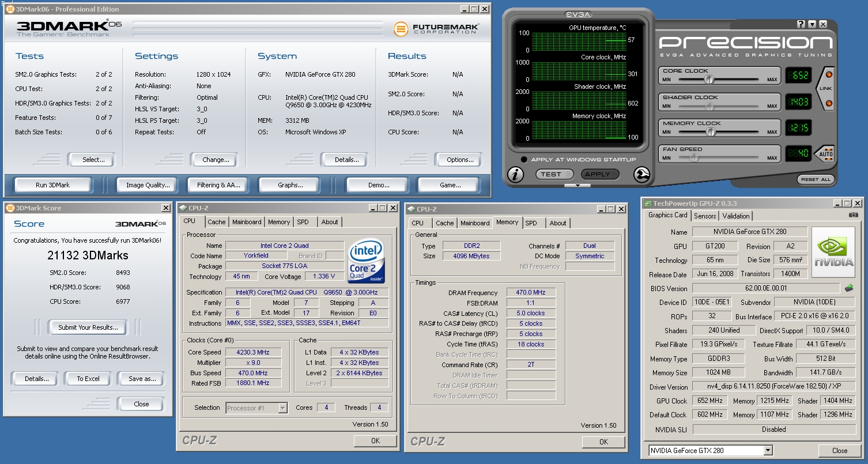
Task: Open the Graphics Card tab in GPU-Z
Action: pos(668,215)
